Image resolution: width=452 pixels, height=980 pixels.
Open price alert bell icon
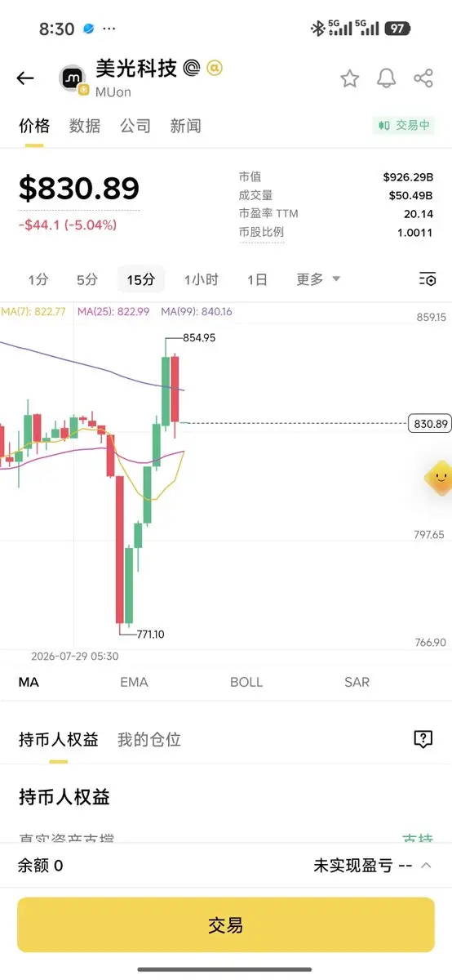(x=386, y=78)
